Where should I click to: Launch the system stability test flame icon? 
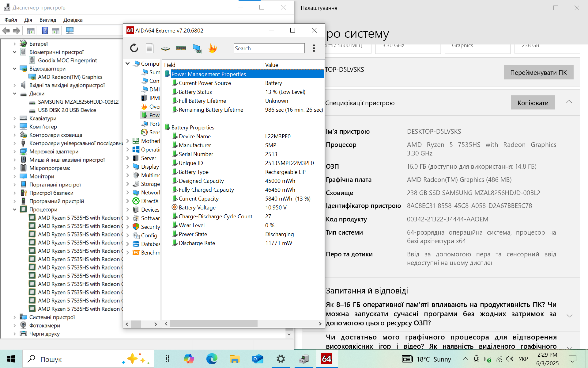(x=213, y=48)
